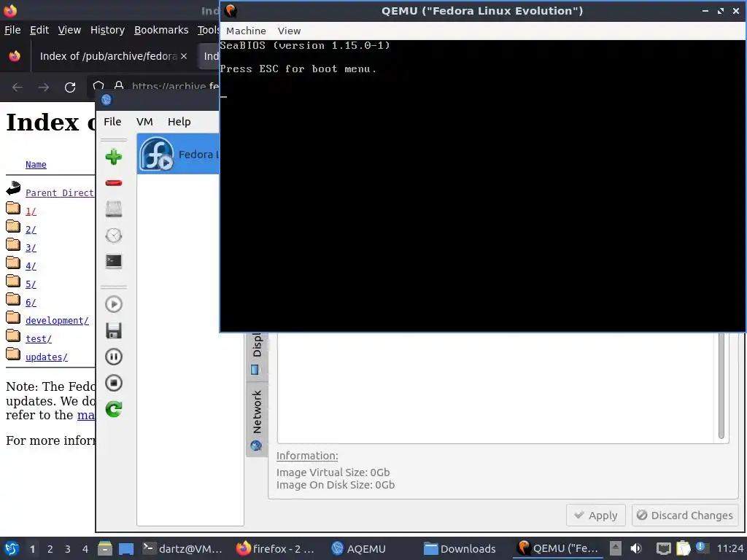Image resolution: width=747 pixels, height=560 pixels.
Task: Pause the VM with the pause icon
Action: tap(113, 357)
